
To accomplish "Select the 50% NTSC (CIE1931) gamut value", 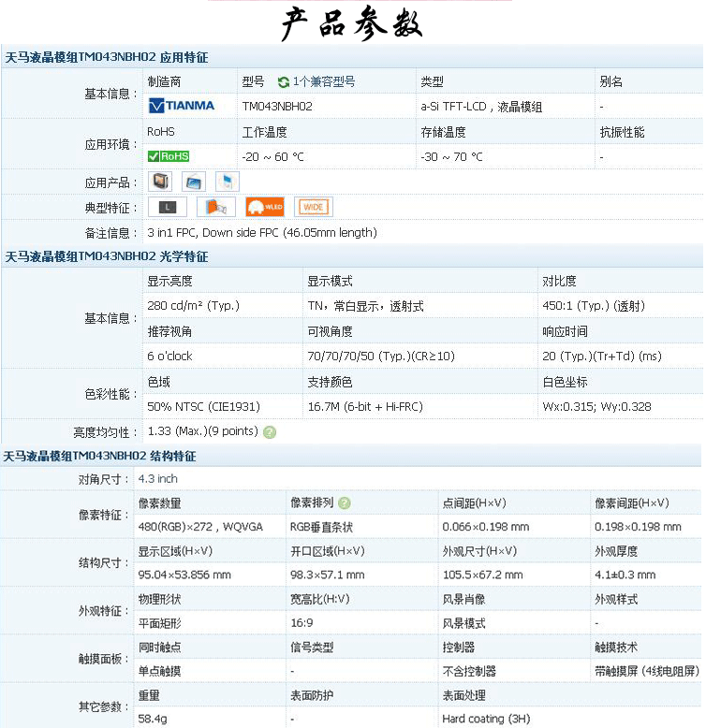I will (203, 407).
